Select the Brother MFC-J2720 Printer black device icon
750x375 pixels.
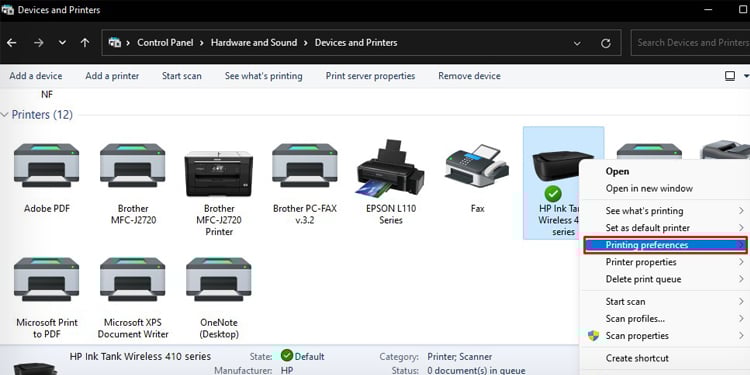click(x=219, y=173)
